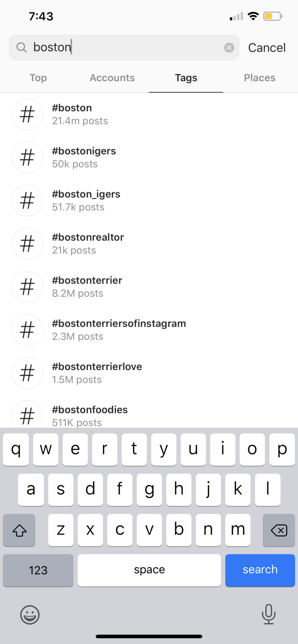Clear the search field with the X icon
The height and width of the screenshot is (644, 298).
coord(229,47)
